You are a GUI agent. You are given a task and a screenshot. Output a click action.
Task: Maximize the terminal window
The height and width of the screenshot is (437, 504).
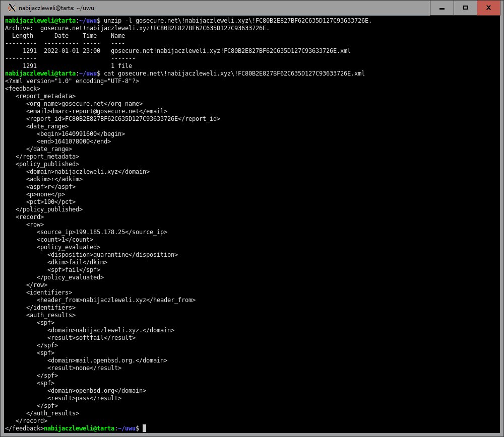point(465,8)
